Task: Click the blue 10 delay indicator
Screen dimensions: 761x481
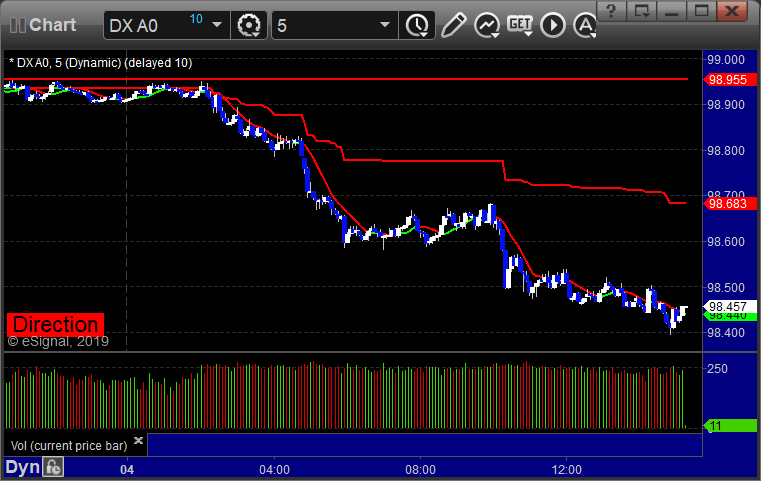Action: coord(196,19)
